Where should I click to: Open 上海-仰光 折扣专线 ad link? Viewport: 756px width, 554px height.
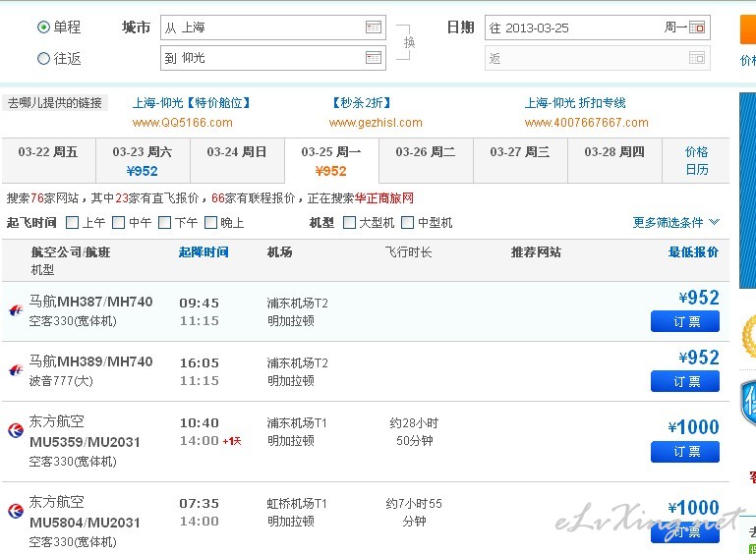click(x=575, y=102)
